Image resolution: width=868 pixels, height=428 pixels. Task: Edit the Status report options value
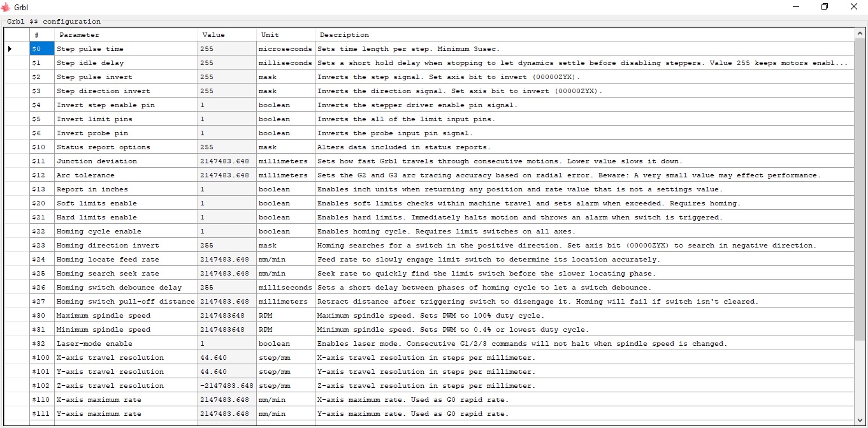[227, 147]
